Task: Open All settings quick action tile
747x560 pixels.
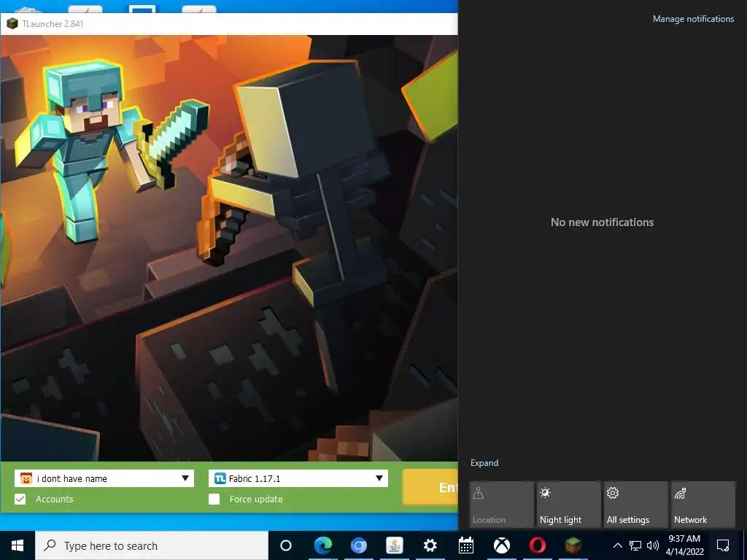Action: (x=636, y=505)
